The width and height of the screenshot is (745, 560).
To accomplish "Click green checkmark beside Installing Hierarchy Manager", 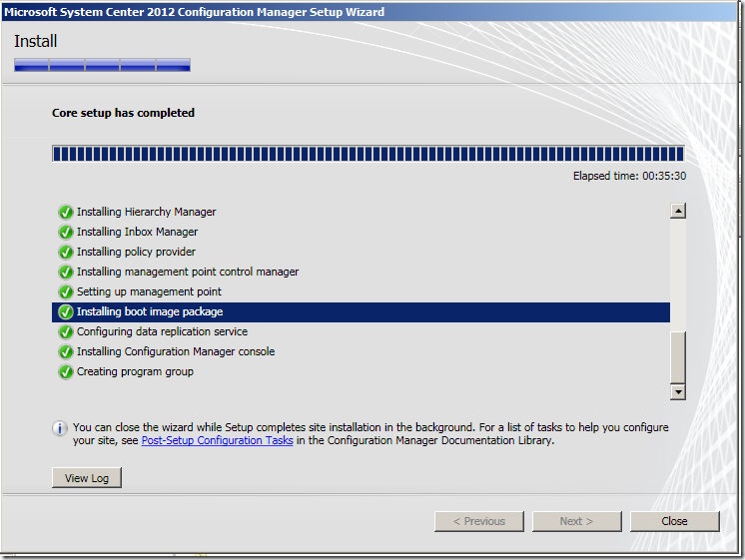I will [66, 212].
